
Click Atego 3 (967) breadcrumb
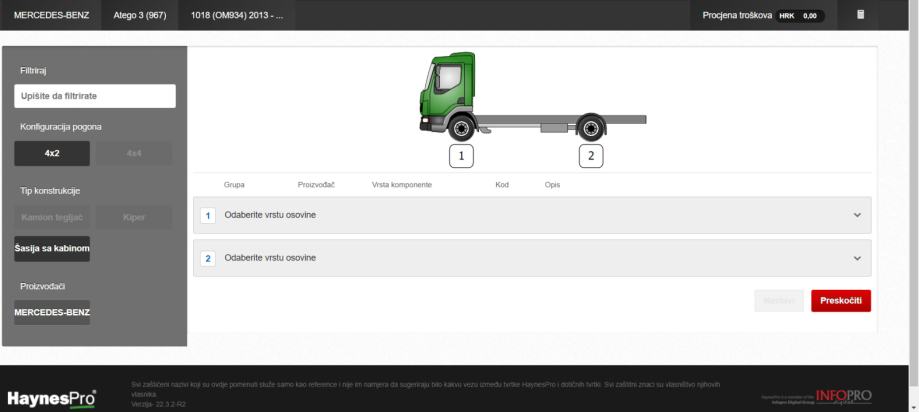click(140, 15)
